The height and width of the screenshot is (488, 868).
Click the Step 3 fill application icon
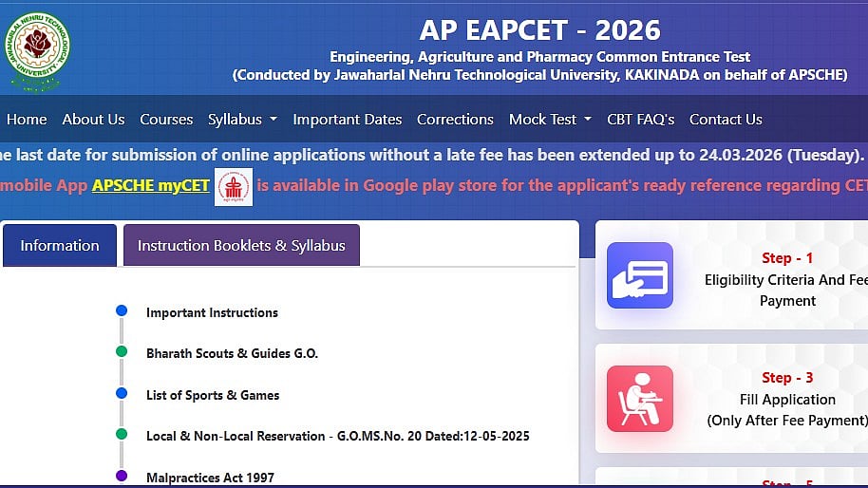[x=639, y=399]
